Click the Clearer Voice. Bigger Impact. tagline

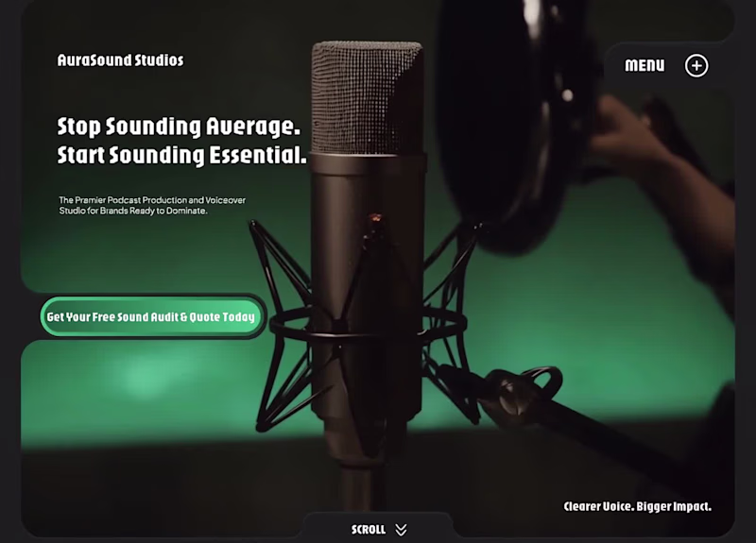tap(637, 506)
